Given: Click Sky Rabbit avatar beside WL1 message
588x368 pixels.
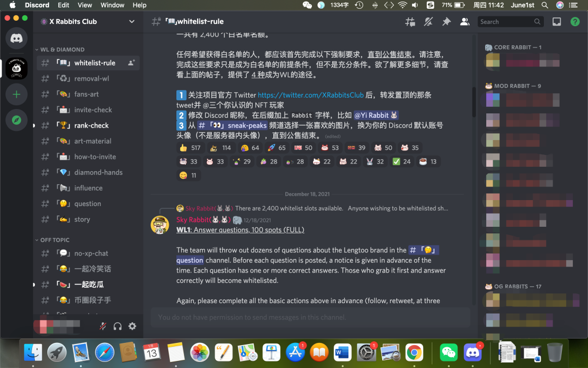Looking at the screenshot, I should pos(160,225).
